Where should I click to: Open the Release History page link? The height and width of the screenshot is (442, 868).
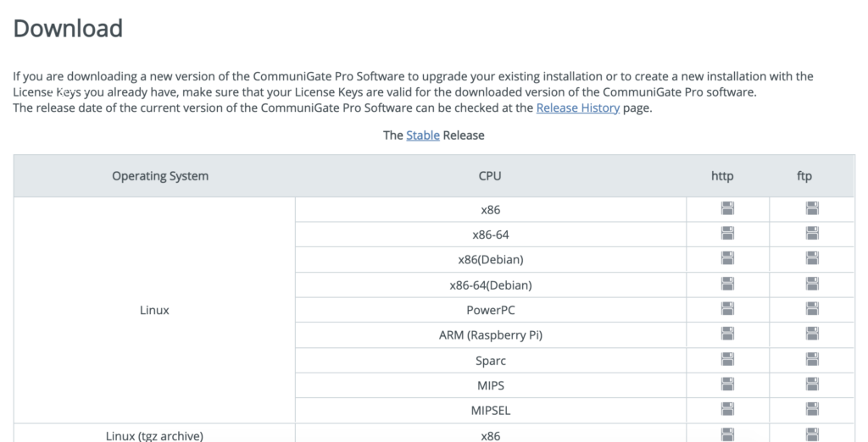coord(577,108)
